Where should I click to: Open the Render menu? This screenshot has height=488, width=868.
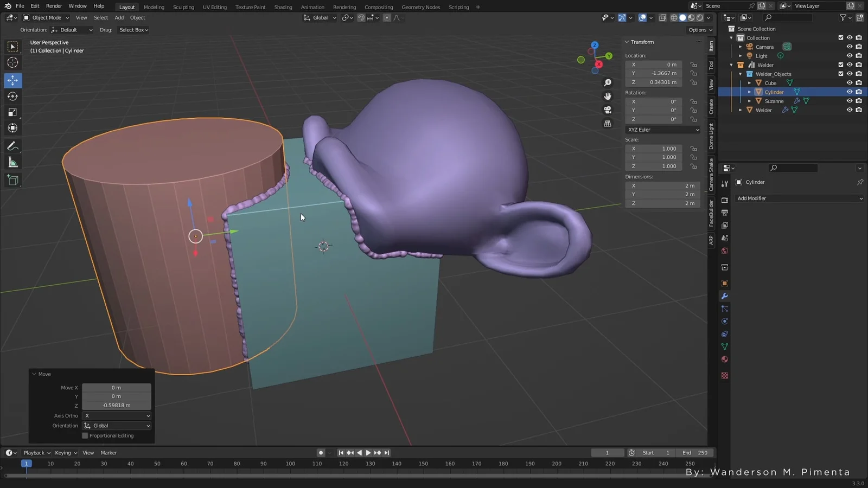tap(54, 6)
